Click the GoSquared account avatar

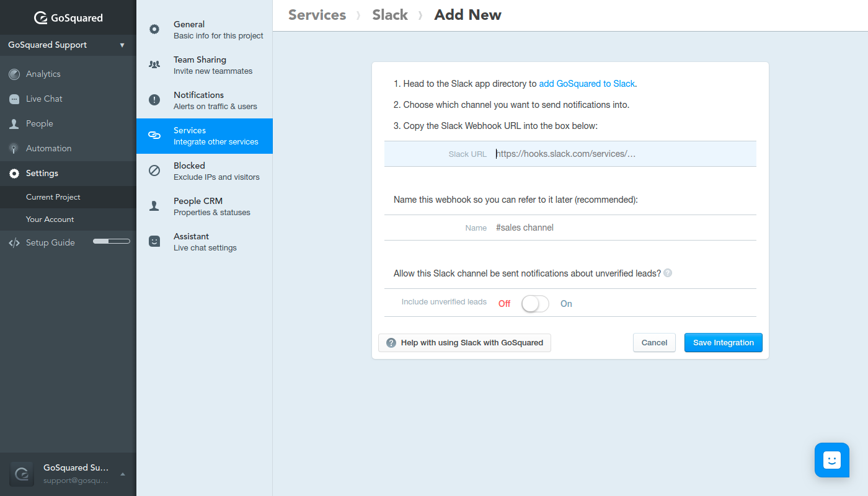click(x=22, y=474)
